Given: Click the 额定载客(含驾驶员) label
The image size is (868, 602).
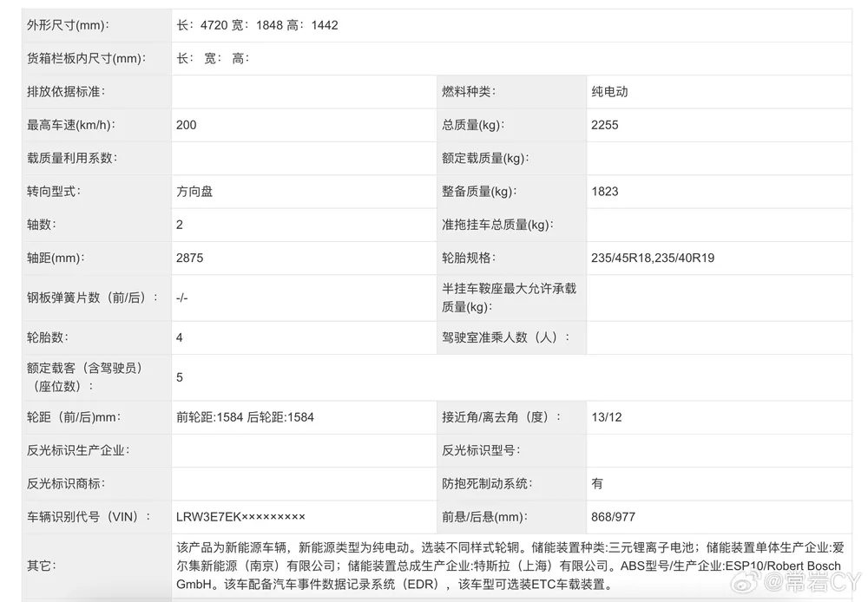Looking at the screenshot, I should 85,377.
